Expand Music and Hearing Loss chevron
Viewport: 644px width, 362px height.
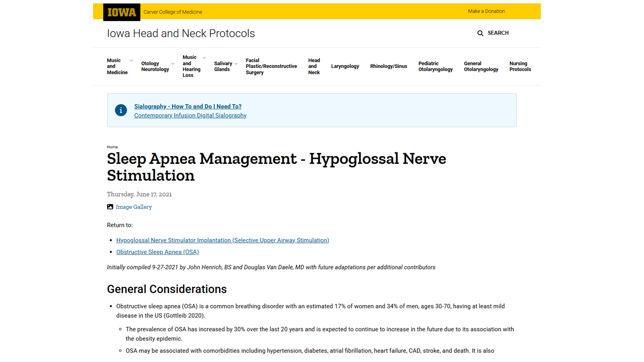click(x=204, y=58)
